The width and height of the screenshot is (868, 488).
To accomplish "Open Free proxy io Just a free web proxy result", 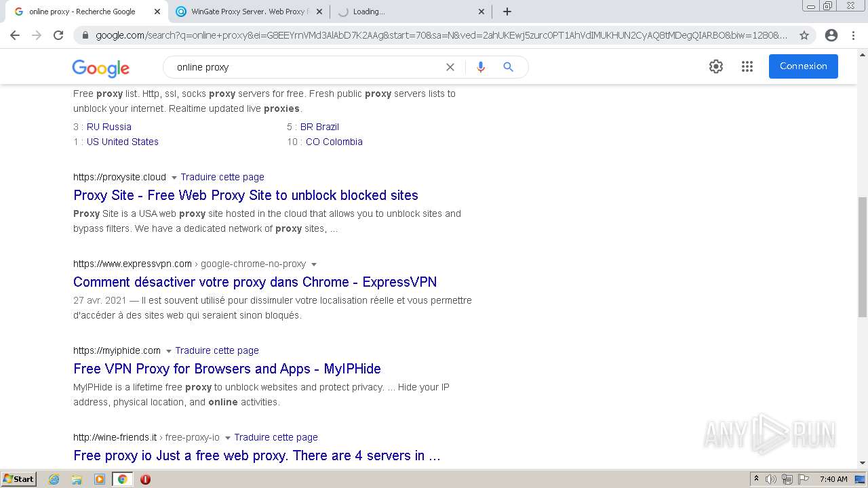I will [x=257, y=455].
